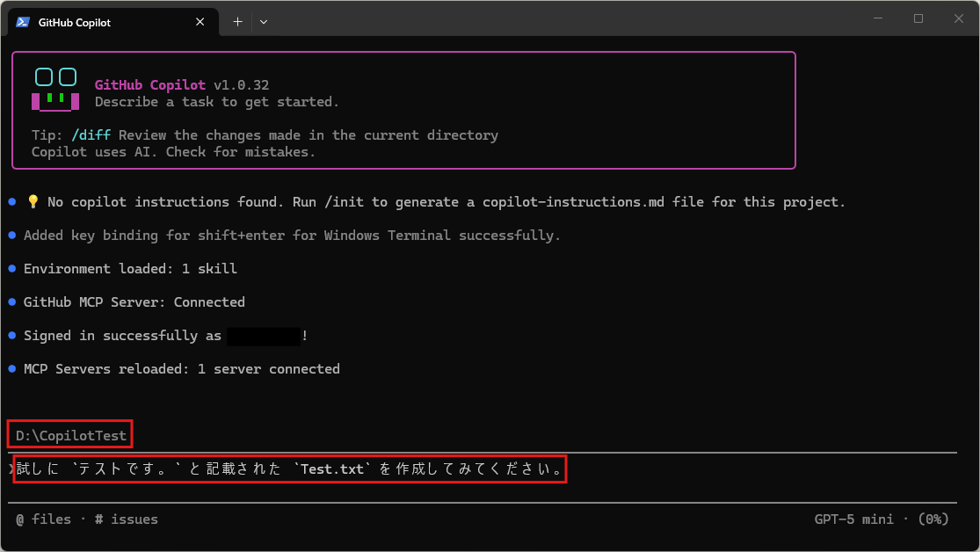Click the D:\CopilotTest working directory path
This screenshot has width=980, height=552.
click(x=71, y=435)
